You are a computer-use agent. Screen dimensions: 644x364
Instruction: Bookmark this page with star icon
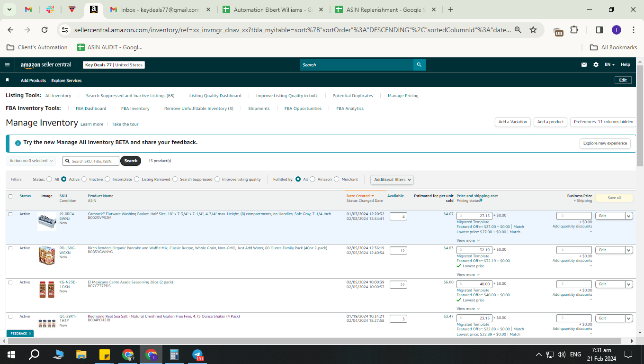533,30
